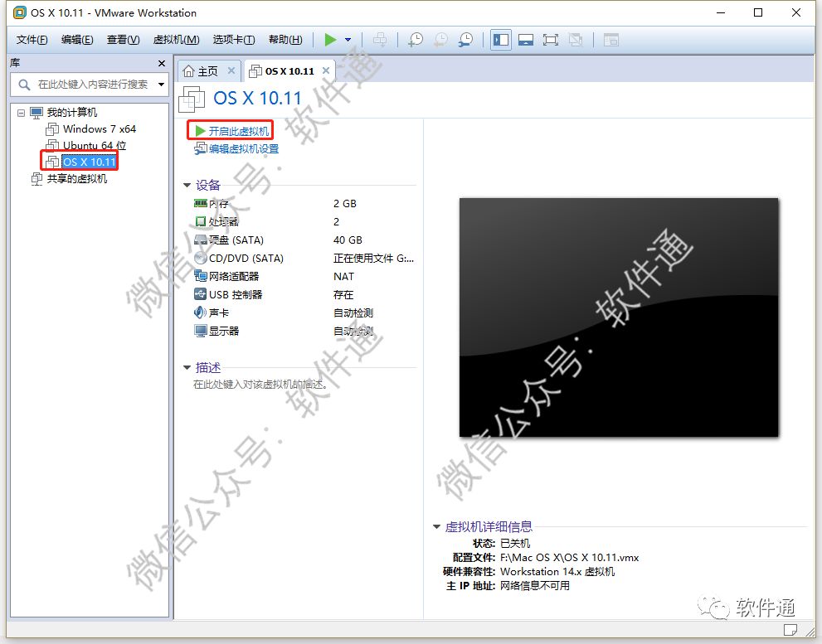822x644 pixels.
Task: Open the 文件(F) menu
Action: pyautogui.click(x=32, y=40)
